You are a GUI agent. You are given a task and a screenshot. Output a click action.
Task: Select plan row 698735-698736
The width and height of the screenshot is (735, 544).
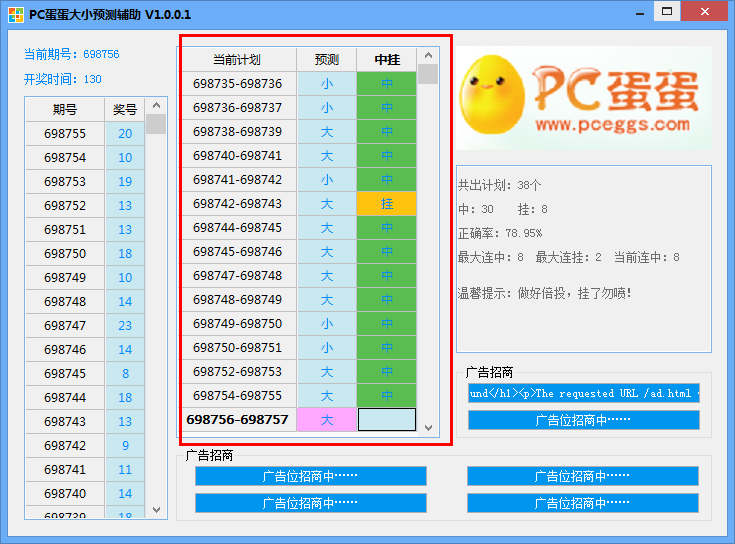pyautogui.click(x=299, y=84)
